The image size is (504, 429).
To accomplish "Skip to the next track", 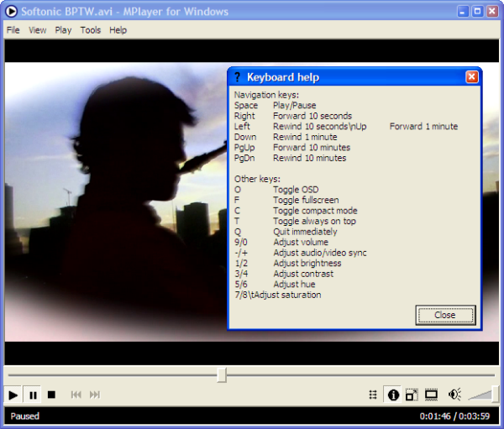I will [x=95, y=395].
